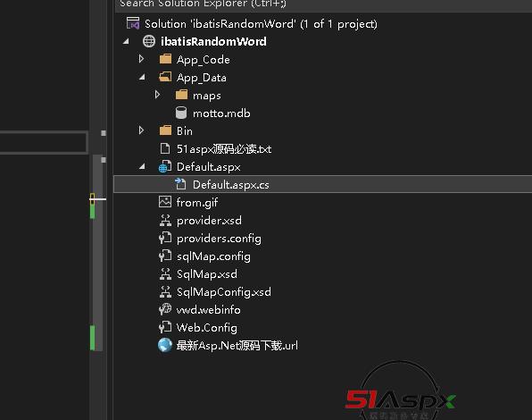Click the vwd.webinfo file icon
Screen dimensions: 532x420
165,309
